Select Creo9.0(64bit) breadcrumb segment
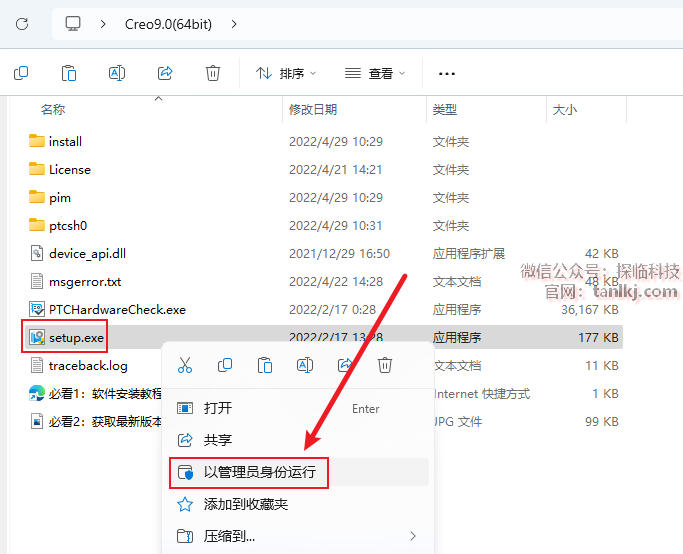The height and width of the screenshot is (554, 683). click(x=168, y=24)
